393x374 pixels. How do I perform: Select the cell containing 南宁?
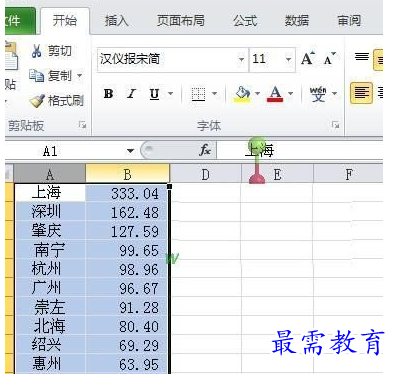(50, 250)
